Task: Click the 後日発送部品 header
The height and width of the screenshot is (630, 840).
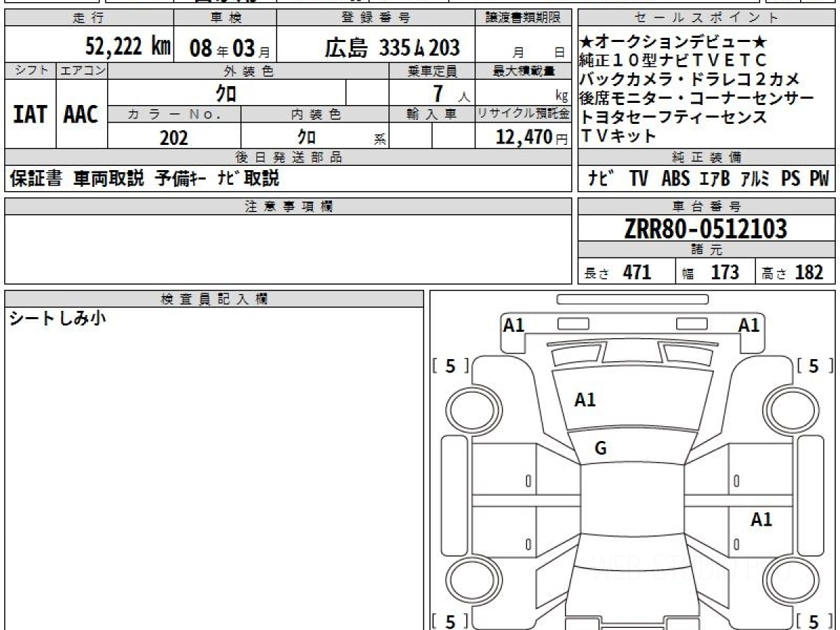Action: 288,157
